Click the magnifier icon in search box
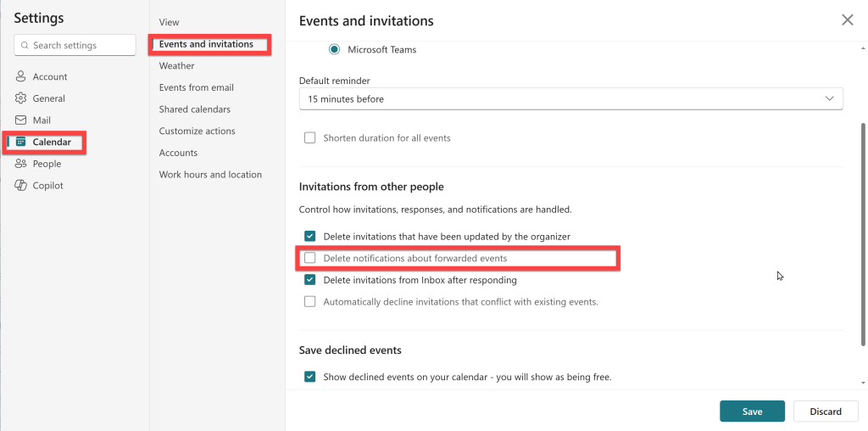868x431 pixels. 25,46
